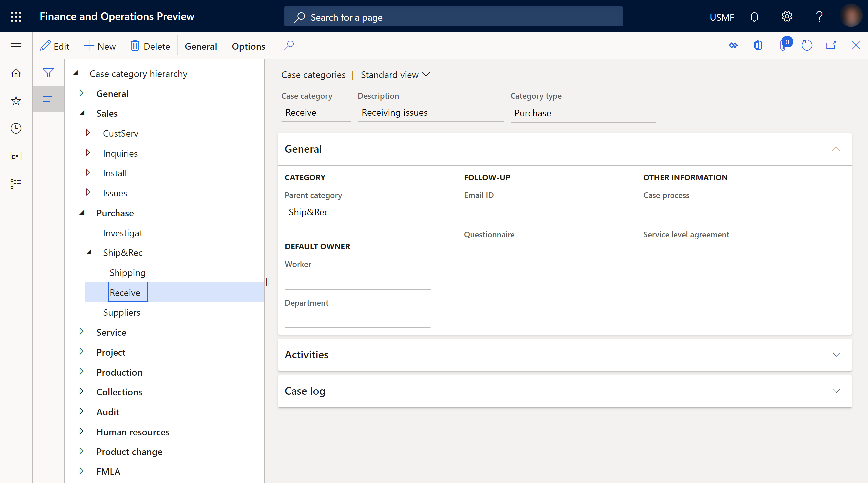This screenshot has height=483, width=868.
Task: Click the USMF company selector
Action: [x=721, y=17]
